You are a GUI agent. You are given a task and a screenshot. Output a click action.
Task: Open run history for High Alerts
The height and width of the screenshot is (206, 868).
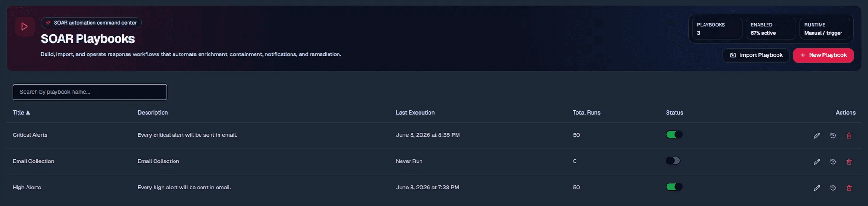(x=833, y=188)
